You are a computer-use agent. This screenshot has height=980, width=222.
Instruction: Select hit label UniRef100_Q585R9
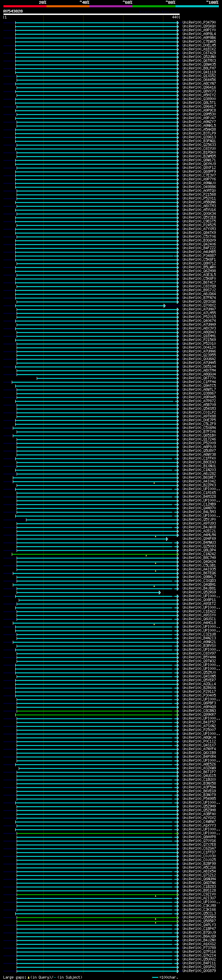[199, 917]
